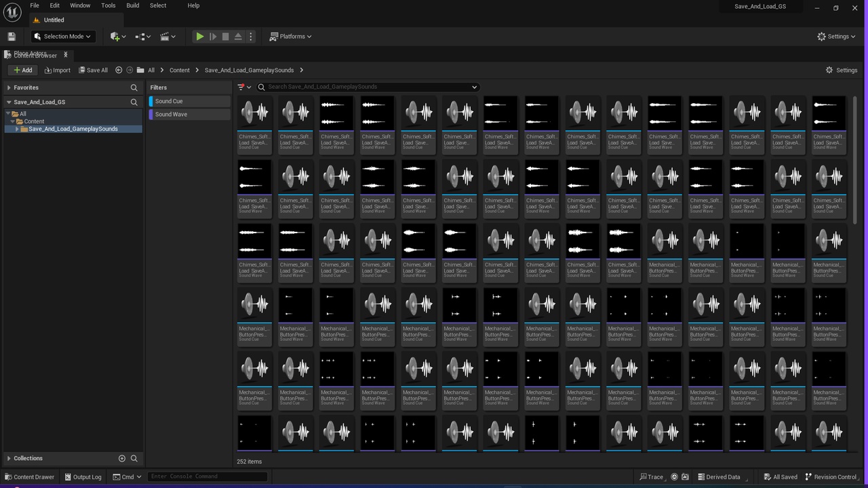Viewport: 868px width, 488px height.
Task: Open the quick add content cube menu
Action: coord(117,37)
